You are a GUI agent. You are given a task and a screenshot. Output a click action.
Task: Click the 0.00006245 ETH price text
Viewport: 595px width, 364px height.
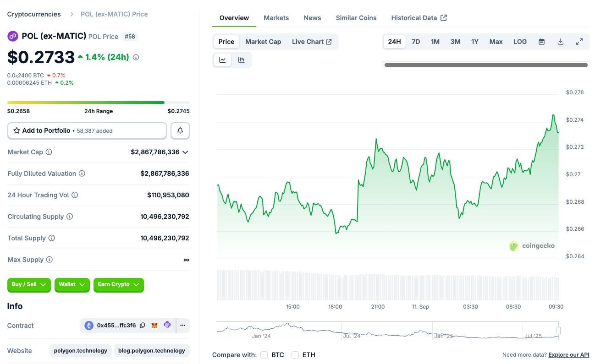[28, 83]
